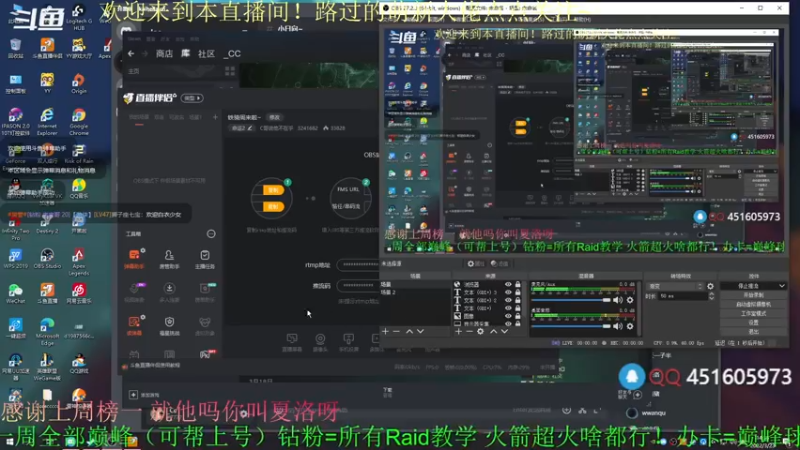Switch Steam library to grid view icon

point(230,71)
